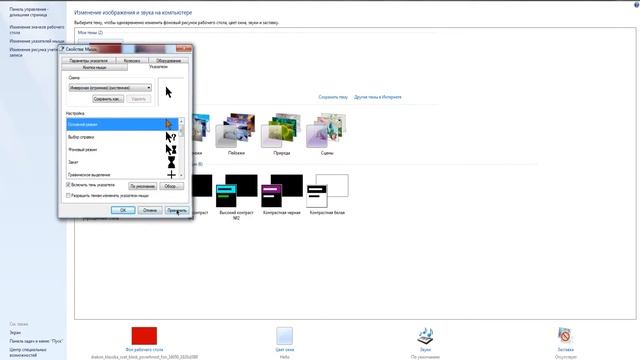Open the Экран link in sidebar
Viewport: 640px width, 360px height.
[x=15, y=333]
